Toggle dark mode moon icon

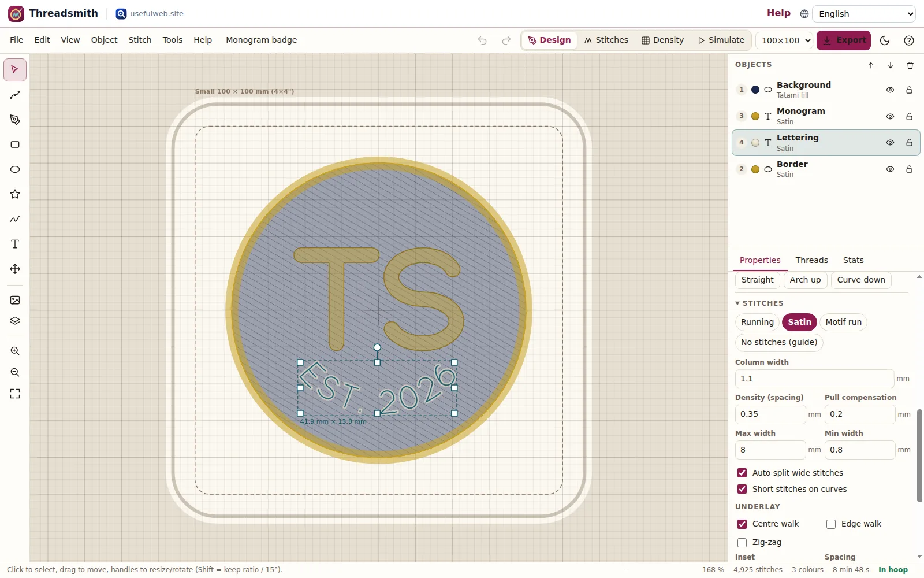pos(885,40)
